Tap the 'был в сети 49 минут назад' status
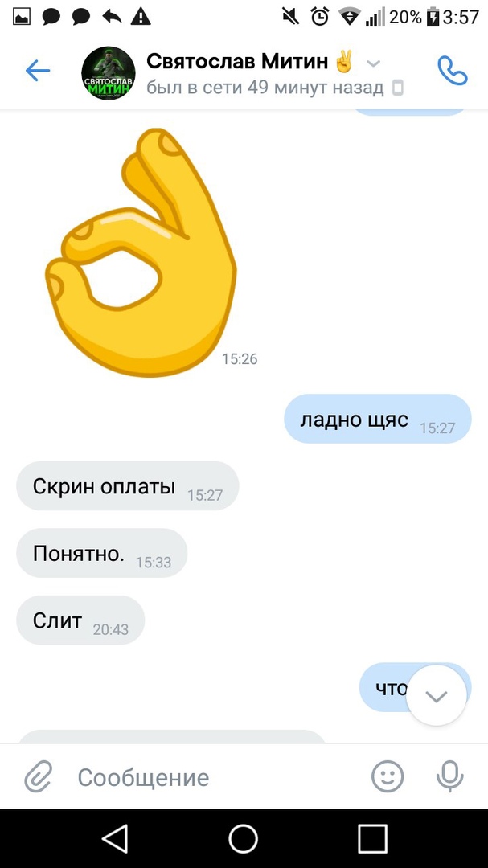488x868 pixels. tap(265, 88)
